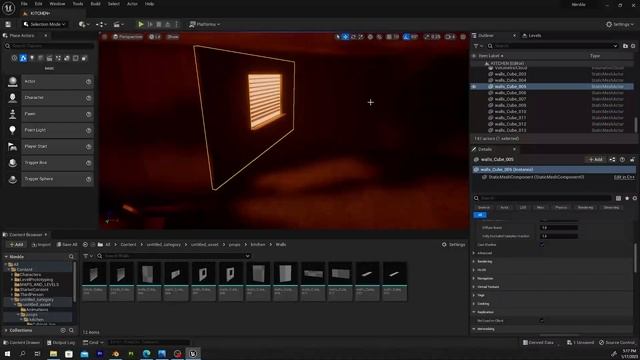Viewport: 640px width, 360px height.
Task: Click the Import button in Content Browser
Action: 41,244
